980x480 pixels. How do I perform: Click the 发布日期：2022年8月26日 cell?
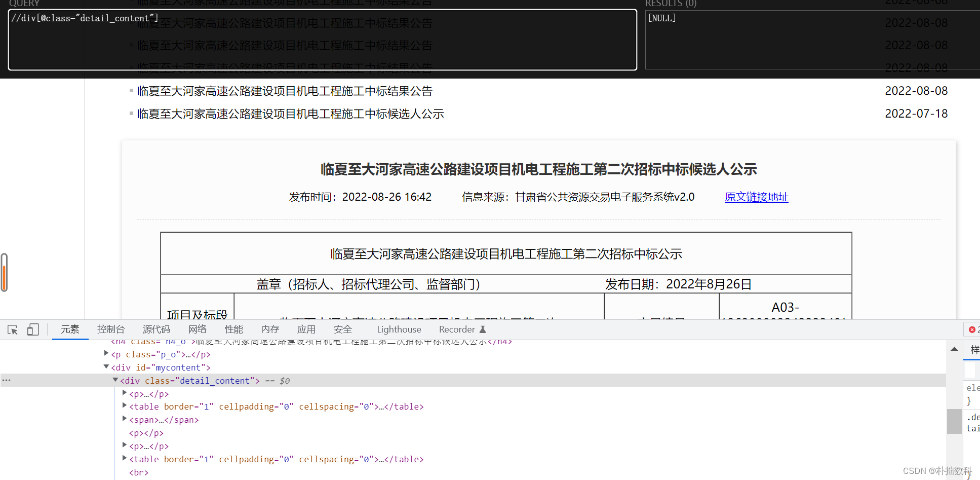click(679, 284)
